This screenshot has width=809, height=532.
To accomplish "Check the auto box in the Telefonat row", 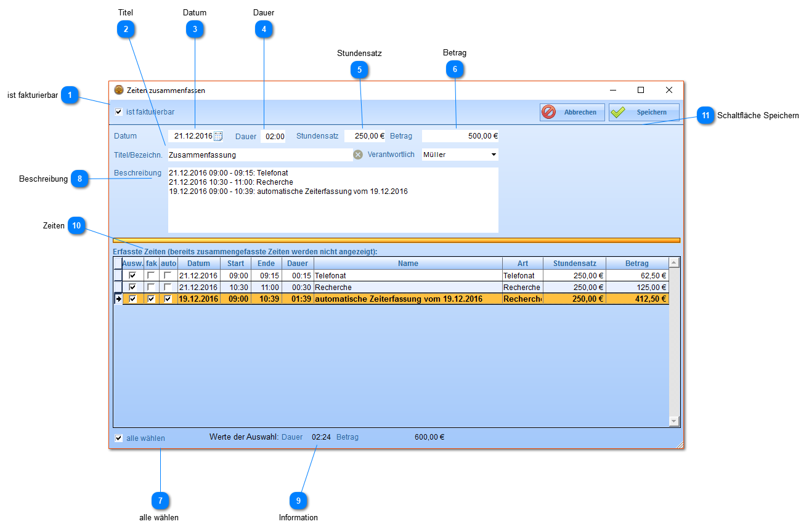I will [168, 276].
